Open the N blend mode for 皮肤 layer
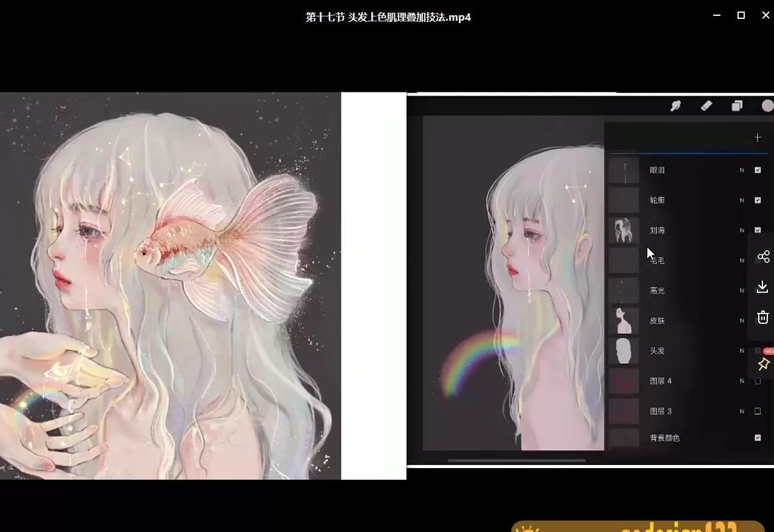 click(741, 320)
